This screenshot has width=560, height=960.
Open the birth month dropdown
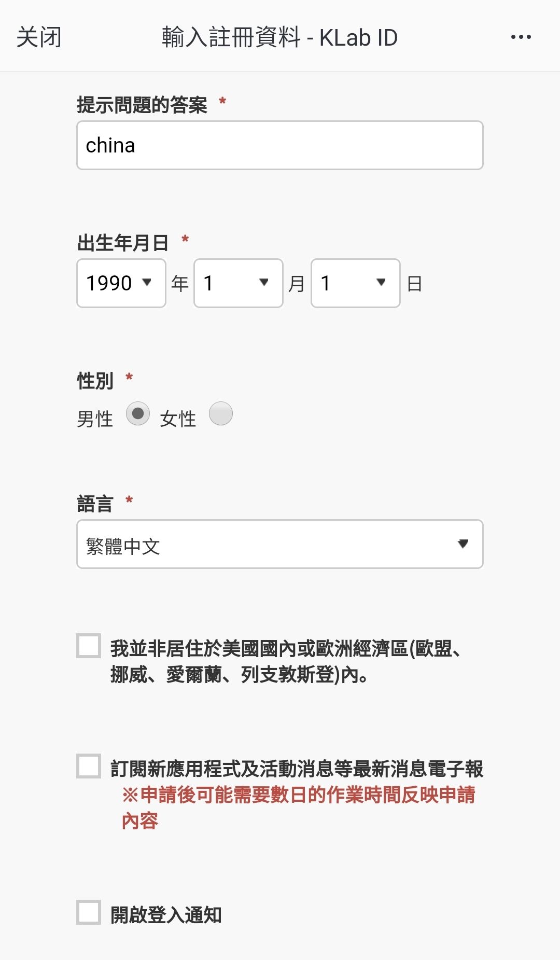point(238,283)
